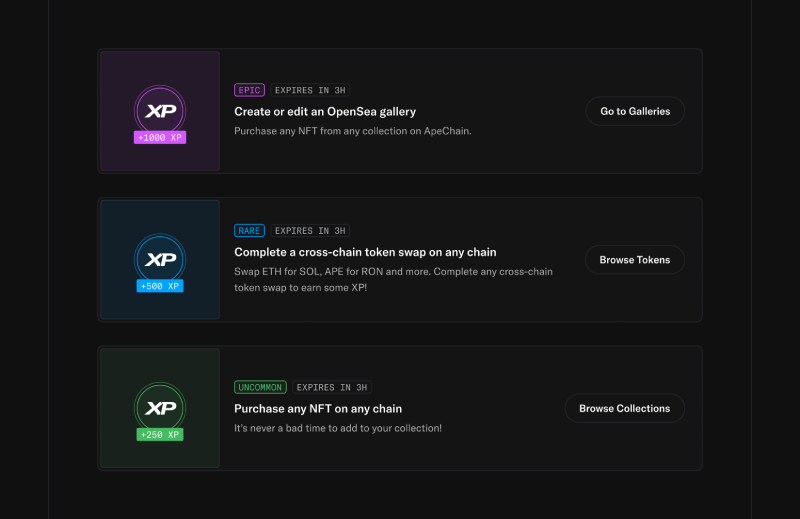Screen dimensions: 800x519
Task: Click the Rare quest's Expires in 3H label
Action: tap(310, 230)
